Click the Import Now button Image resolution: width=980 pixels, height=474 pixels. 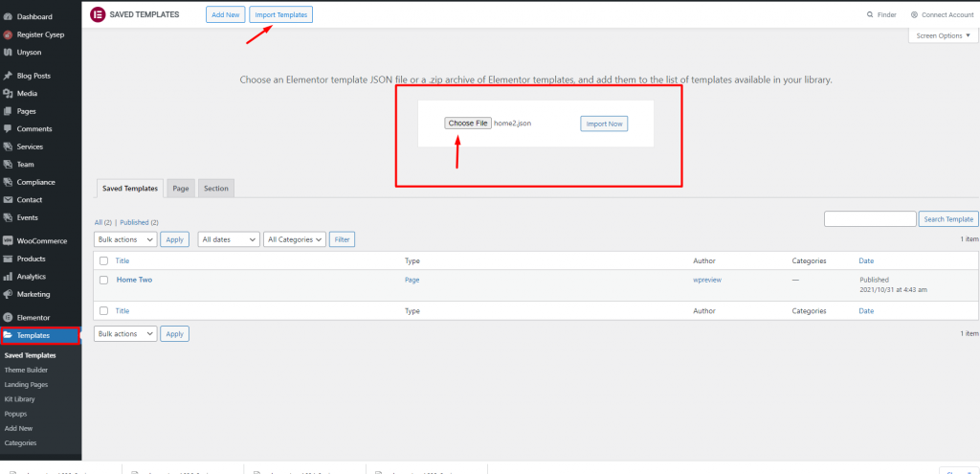[x=605, y=124]
